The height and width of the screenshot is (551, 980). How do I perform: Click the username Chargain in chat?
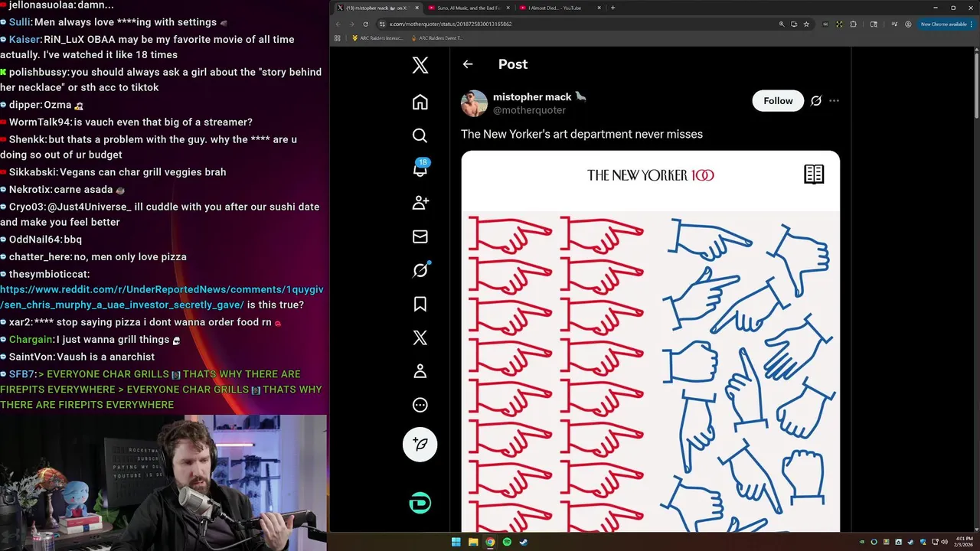tap(31, 339)
